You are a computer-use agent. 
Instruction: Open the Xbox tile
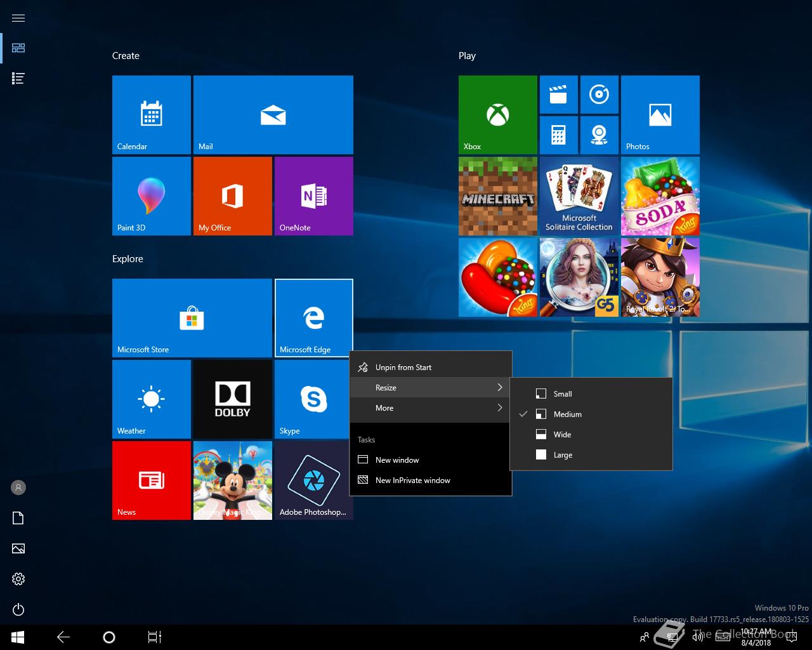(x=498, y=115)
